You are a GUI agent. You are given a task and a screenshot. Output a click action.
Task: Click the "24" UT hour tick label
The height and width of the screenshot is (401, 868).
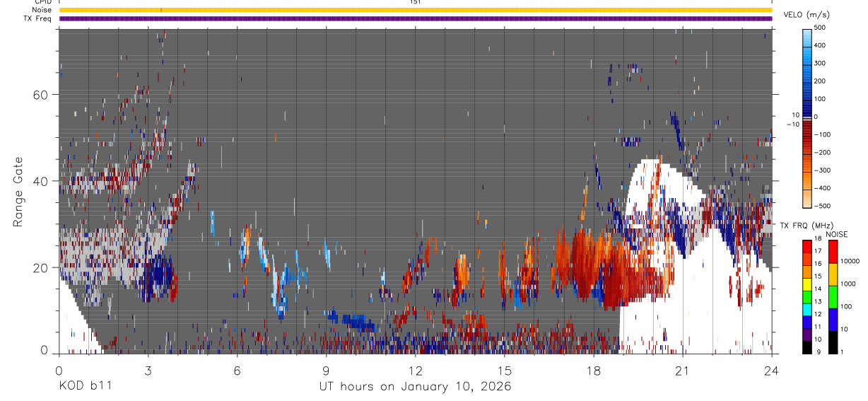pos(772,370)
